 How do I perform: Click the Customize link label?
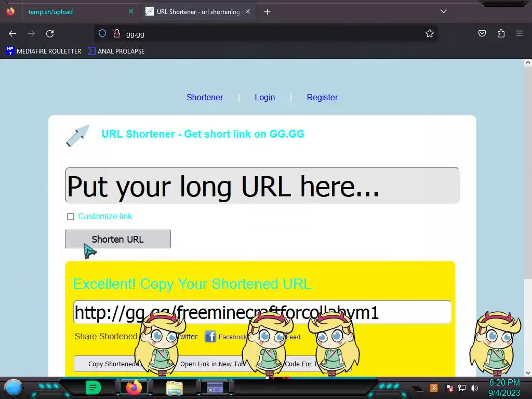click(x=105, y=217)
